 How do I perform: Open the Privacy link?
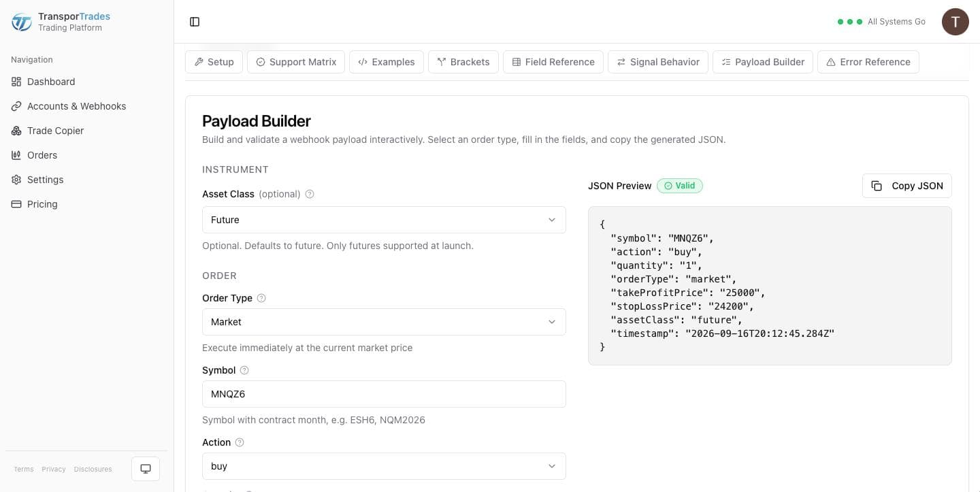(x=54, y=469)
